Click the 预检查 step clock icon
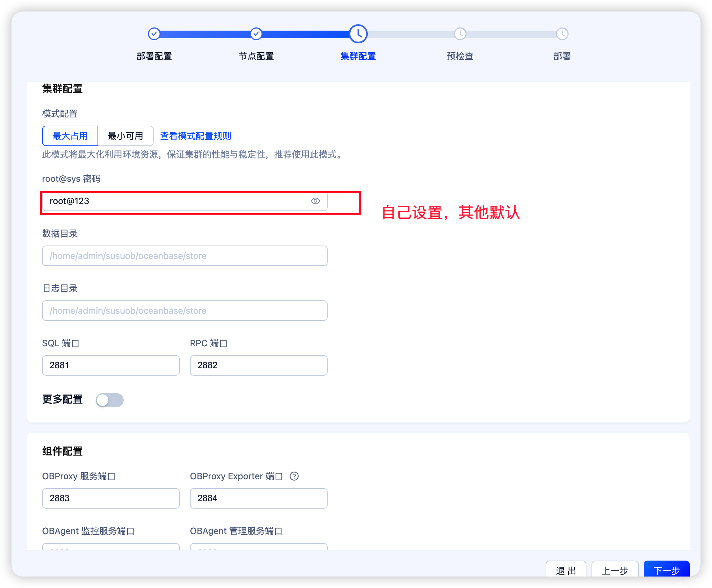Image resolution: width=712 pixels, height=588 pixels. click(460, 34)
